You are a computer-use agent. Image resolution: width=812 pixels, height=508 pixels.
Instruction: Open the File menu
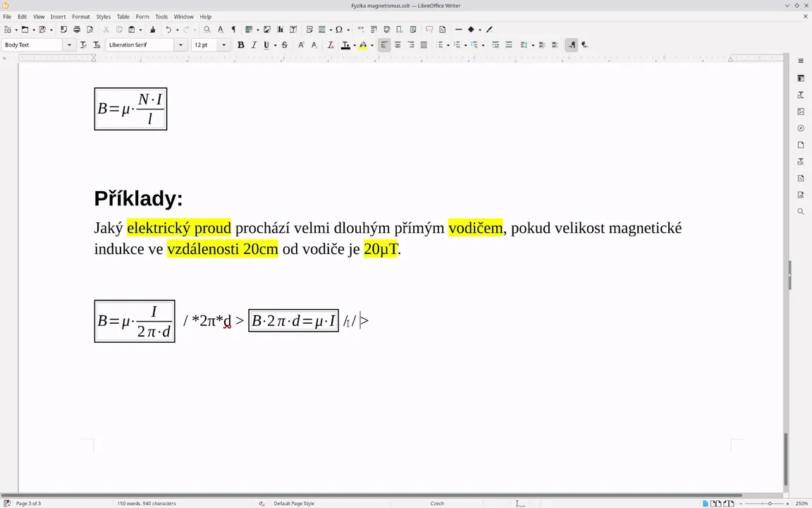(7, 17)
